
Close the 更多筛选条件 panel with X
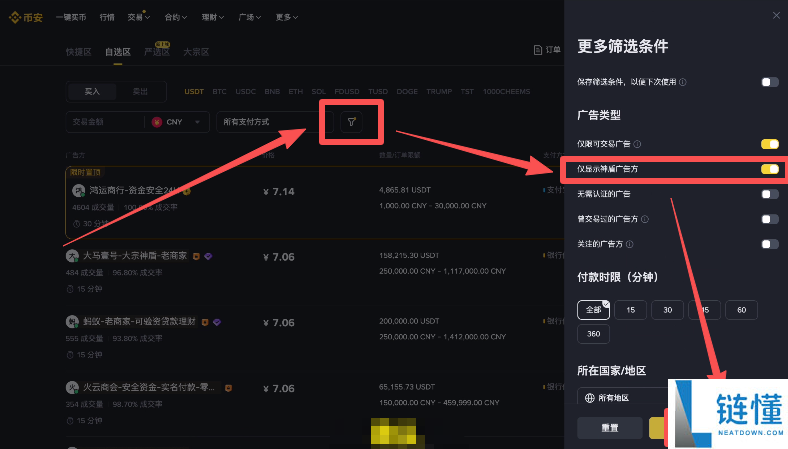pyautogui.click(x=776, y=16)
